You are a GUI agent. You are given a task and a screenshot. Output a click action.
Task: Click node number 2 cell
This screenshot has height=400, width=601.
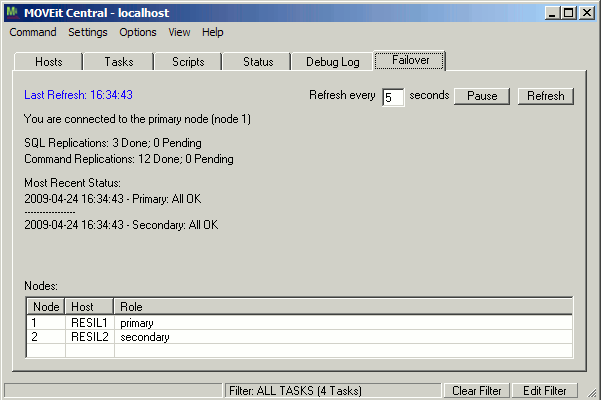pos(46,337)
